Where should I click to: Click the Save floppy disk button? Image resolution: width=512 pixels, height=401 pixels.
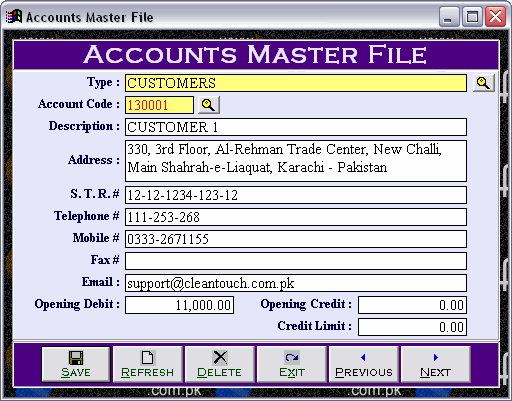pyautogui.click(x=76, y=364)
